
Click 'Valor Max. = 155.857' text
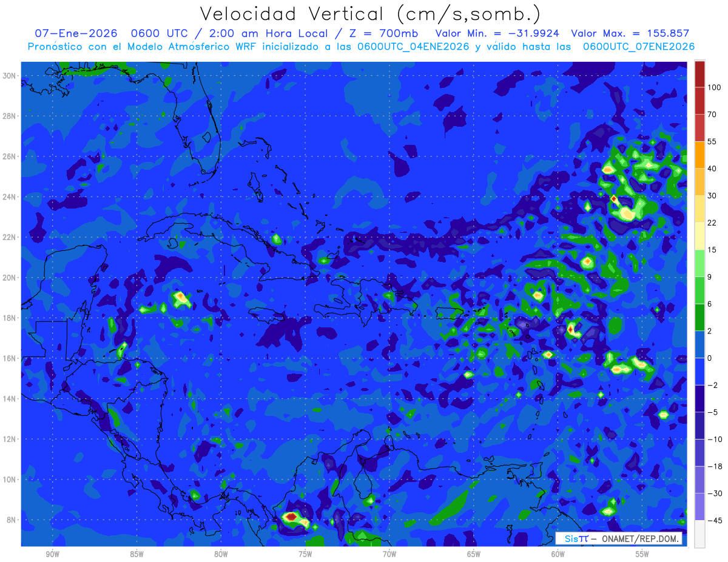pyautogui.click(x=630, y=33)
